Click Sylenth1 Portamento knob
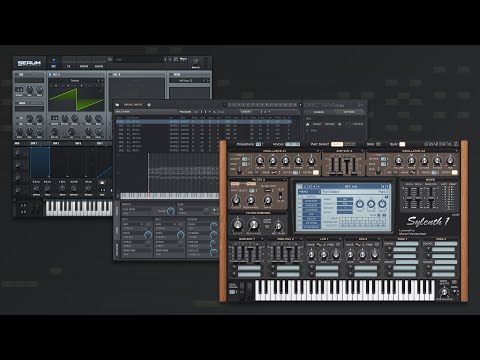 point(444,292)
